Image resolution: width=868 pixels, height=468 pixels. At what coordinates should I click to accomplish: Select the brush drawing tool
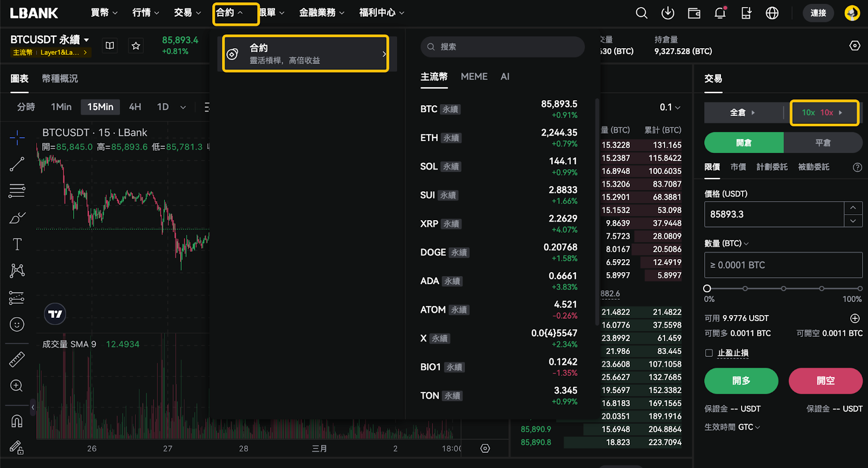(17, 217)
